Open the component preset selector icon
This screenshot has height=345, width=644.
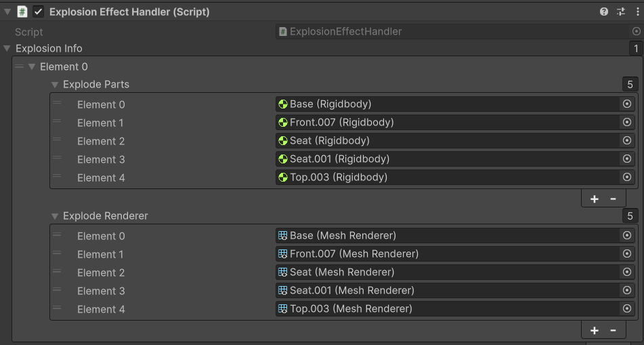point(621,12)
